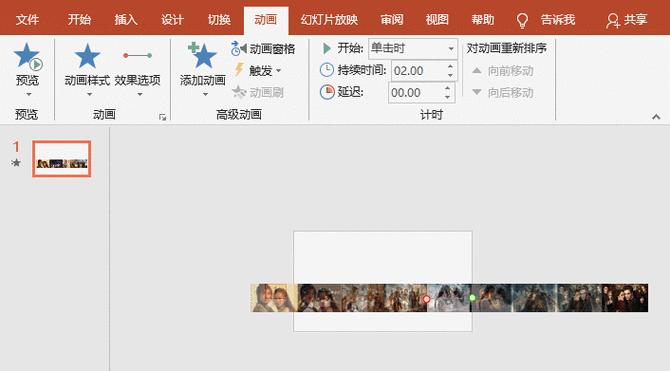Click the 告诉我 search text

point(558,20)
